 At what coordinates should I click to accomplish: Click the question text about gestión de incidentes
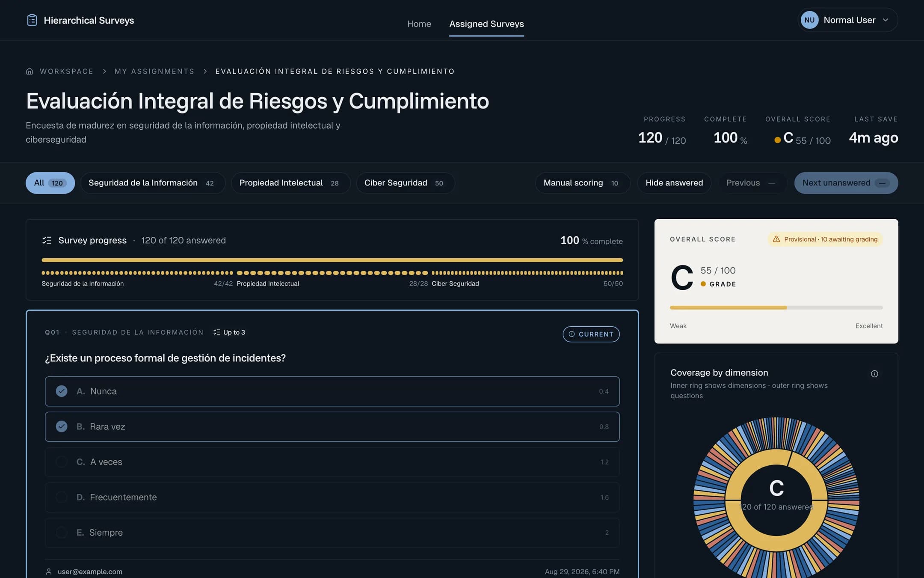click(165, 358)
